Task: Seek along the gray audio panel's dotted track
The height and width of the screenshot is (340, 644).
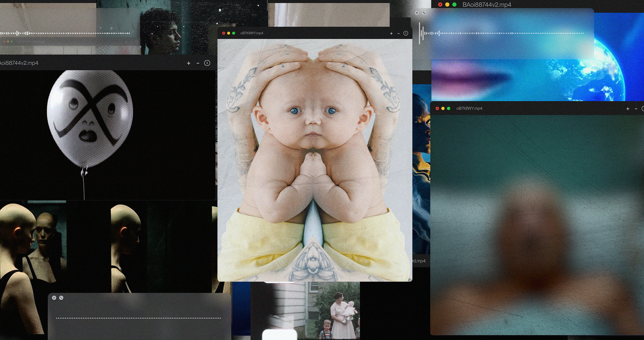Action: 139,318
